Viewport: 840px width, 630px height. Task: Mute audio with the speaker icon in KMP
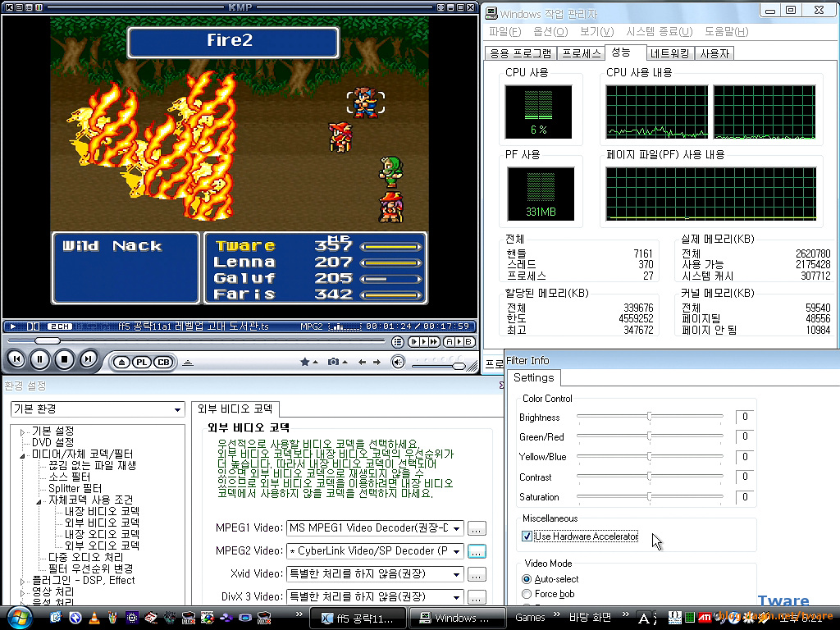[x=398, y=363]
